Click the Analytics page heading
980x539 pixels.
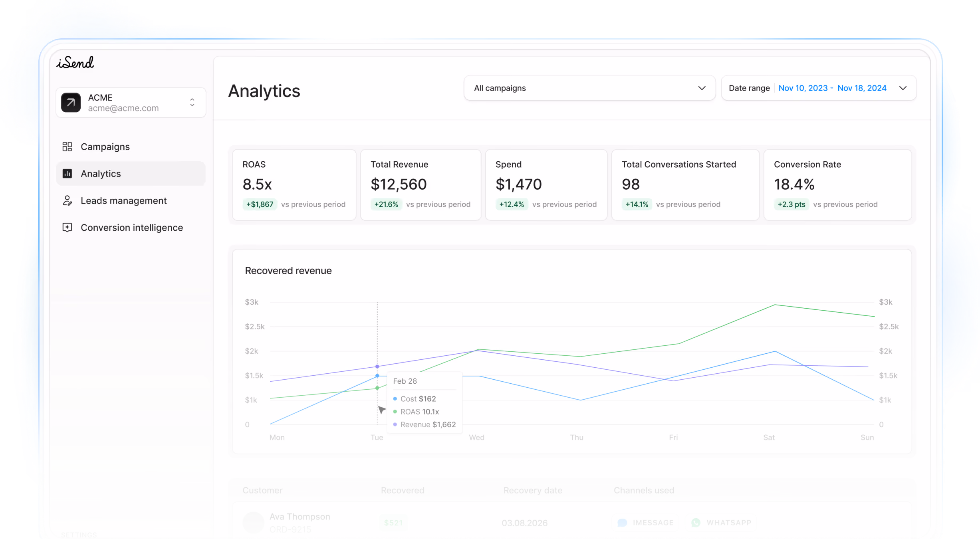(264, 91)
